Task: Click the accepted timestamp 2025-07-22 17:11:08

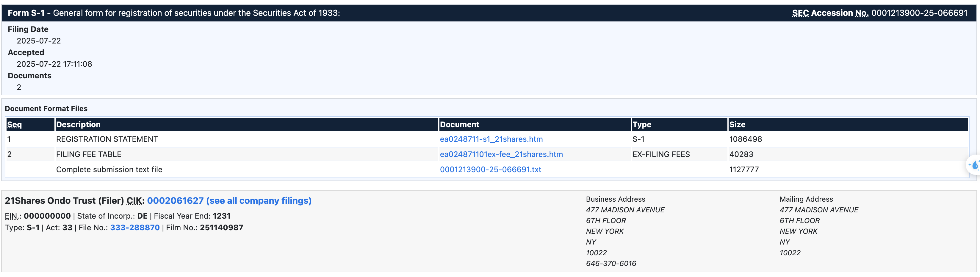Action: tap(54, 64)
